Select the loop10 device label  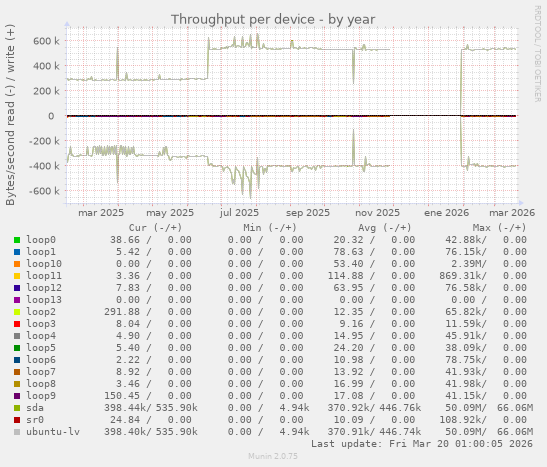coord(44,264)
